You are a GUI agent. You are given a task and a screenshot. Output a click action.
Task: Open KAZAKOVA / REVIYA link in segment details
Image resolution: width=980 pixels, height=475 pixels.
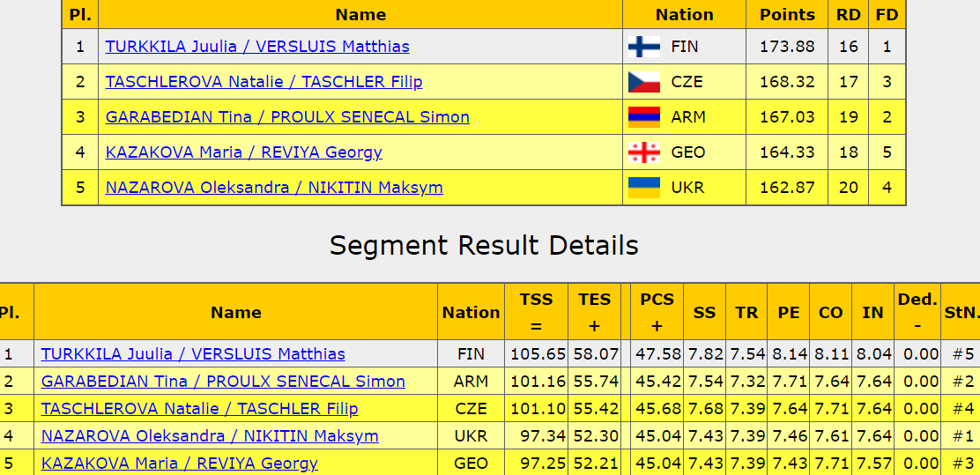[180, 464]
